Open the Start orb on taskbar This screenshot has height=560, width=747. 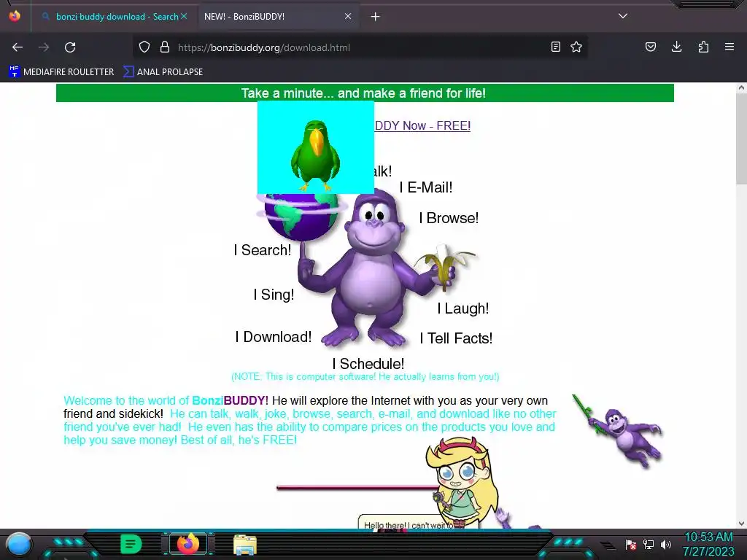click(18, 544)
